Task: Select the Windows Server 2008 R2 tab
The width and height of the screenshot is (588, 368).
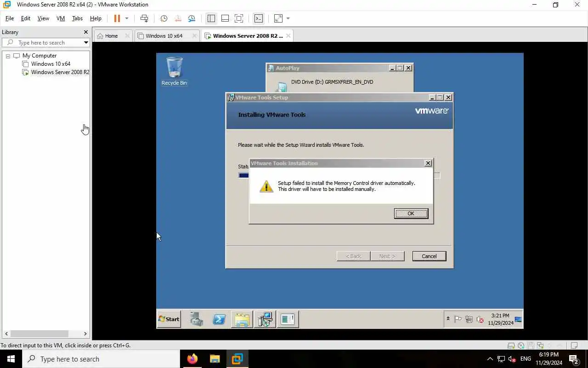Action: pos(247,36)
